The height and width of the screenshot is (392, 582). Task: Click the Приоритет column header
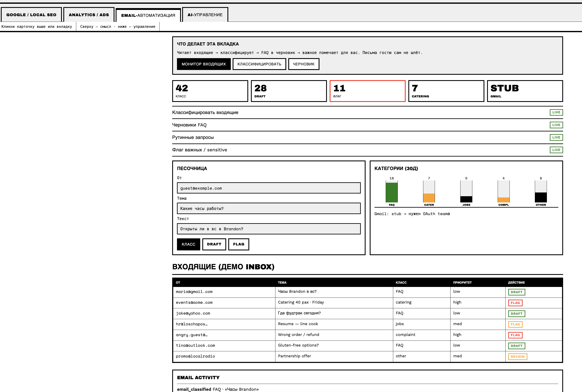coord(462,283)
